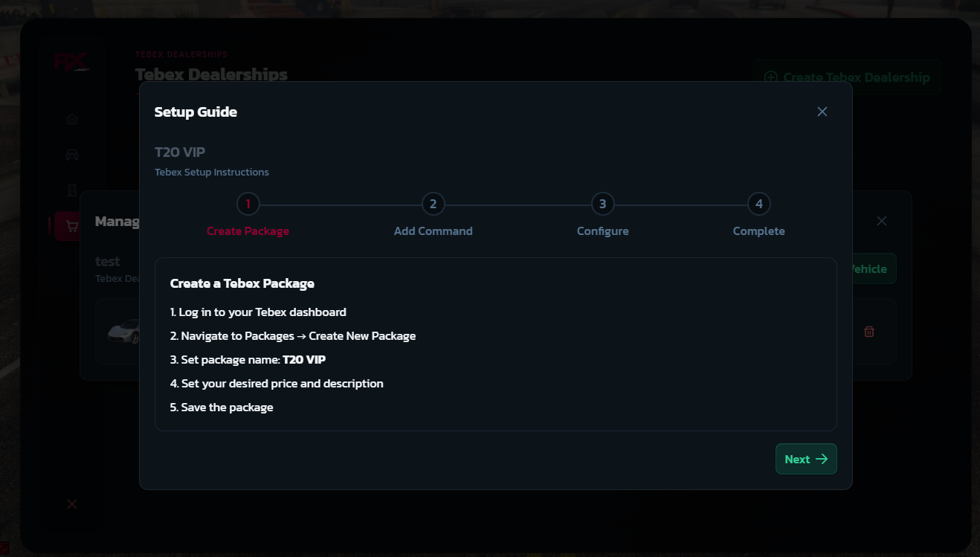Click the red X icon at sidebar bottom
Screen dimensions: 980x557
pos(71,504)
